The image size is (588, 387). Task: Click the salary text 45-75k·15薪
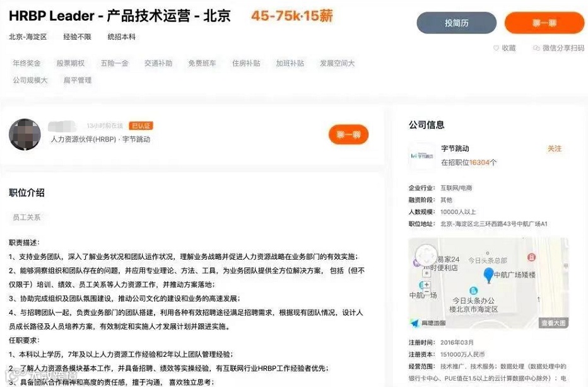[x=291, y=16]
